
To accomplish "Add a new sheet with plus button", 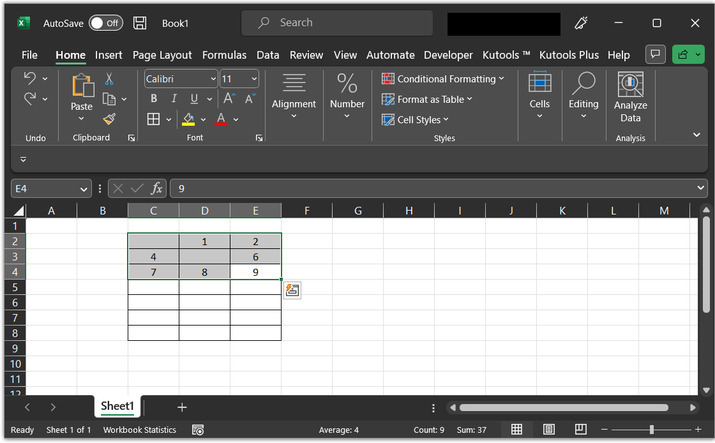I will [182, 407].
